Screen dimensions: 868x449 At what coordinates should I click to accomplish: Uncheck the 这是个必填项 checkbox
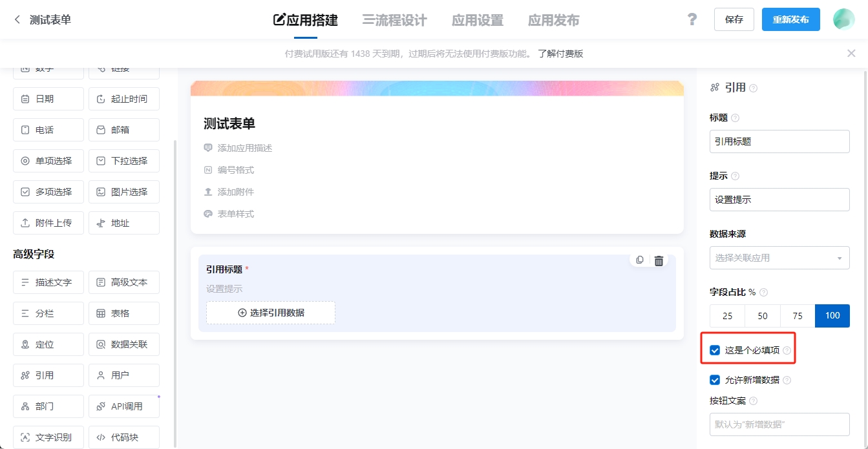[714, 350]
